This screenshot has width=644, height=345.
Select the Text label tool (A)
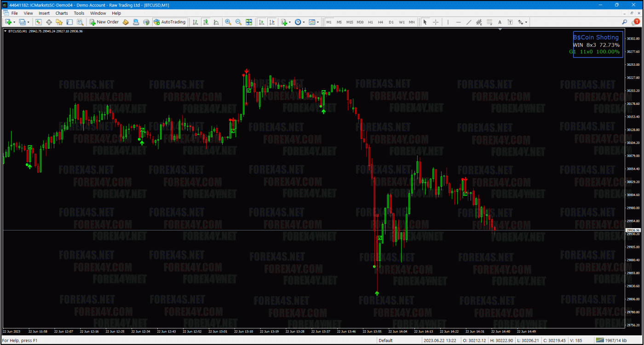(500, 22)
